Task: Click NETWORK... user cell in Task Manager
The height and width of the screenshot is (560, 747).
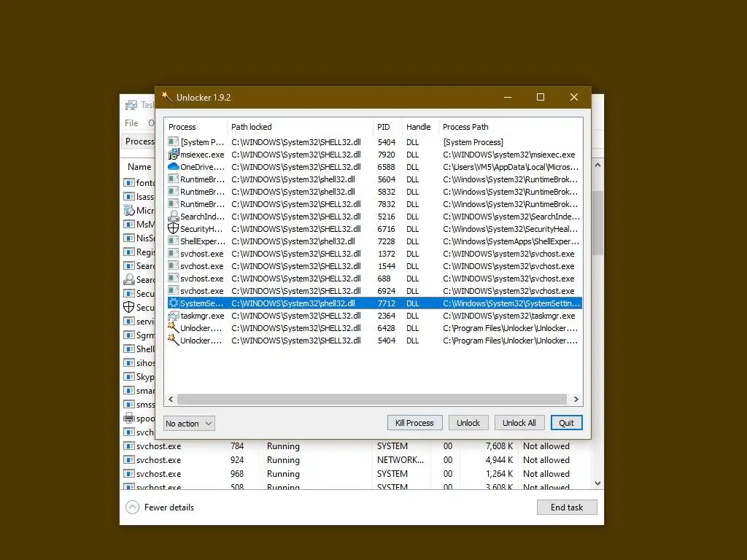Action: pyautogui.click(x=400, y=459)
